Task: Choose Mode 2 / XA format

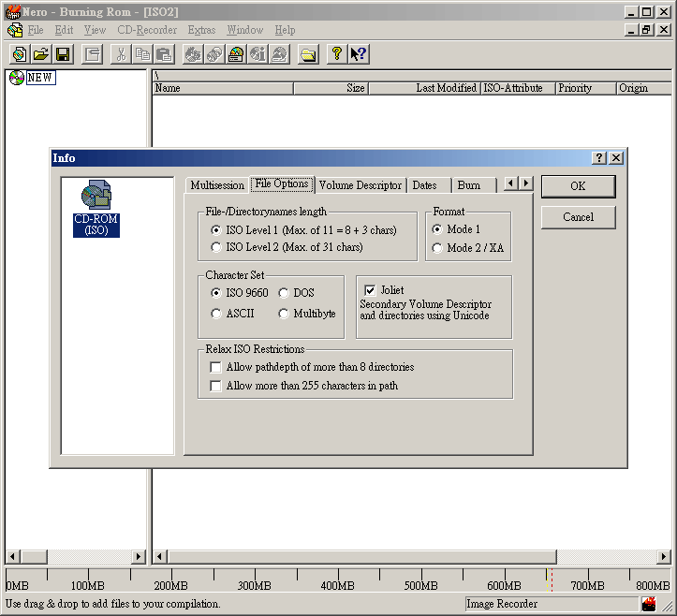Action: point(467,248)
